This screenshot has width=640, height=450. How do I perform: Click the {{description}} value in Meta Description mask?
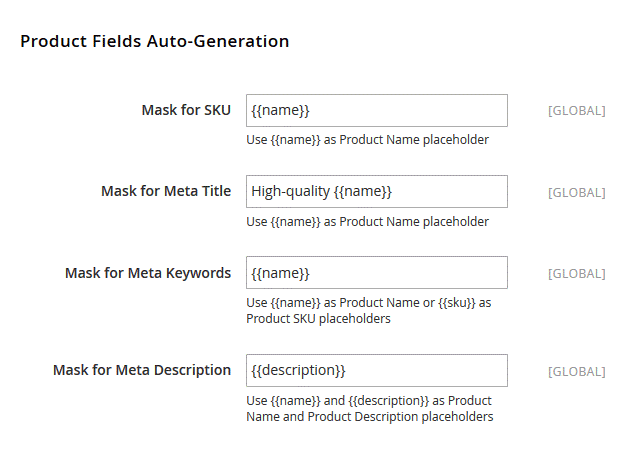pos(298,370)
